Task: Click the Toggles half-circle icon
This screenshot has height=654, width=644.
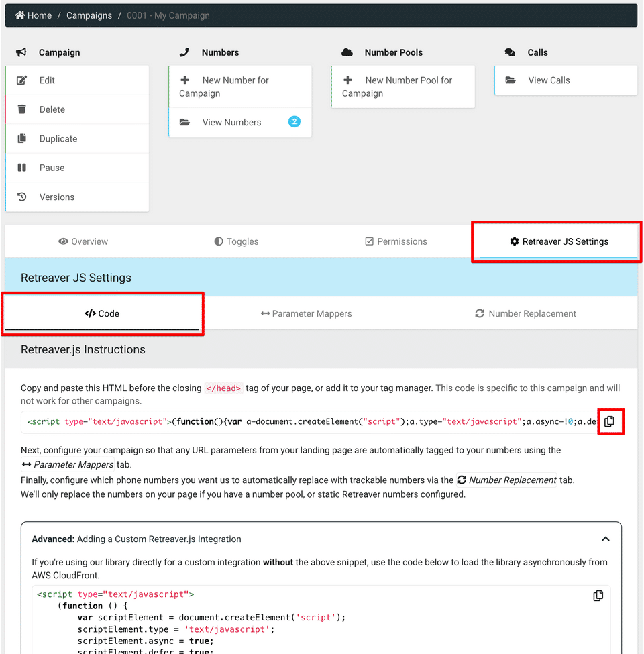Action: (x=219, y=241)
